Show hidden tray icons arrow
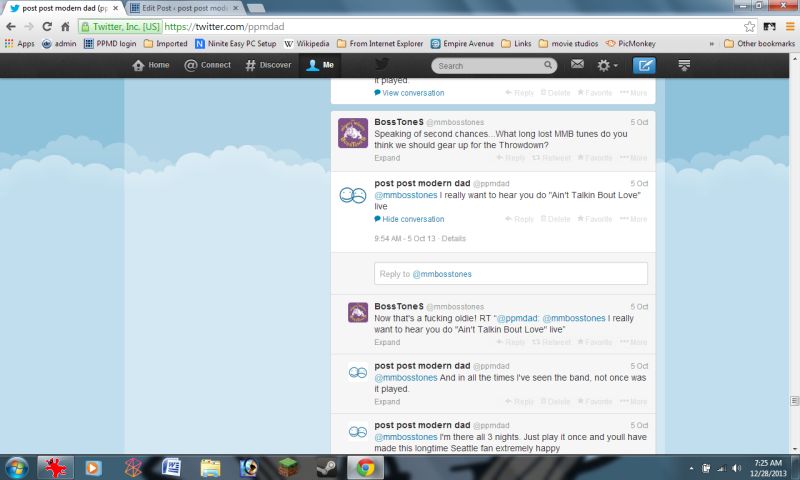The height and width of the screenshot is (480, 800). click(691, 468)
